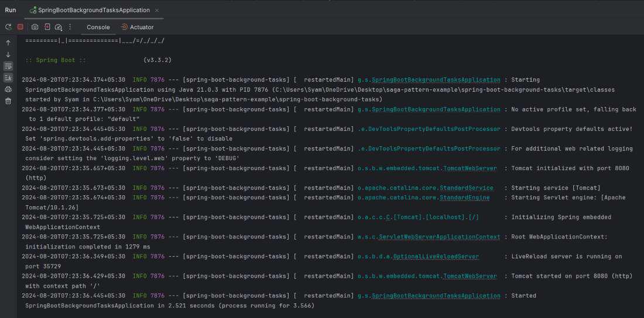Clear all console output with the trash icon

coord(8,101)
